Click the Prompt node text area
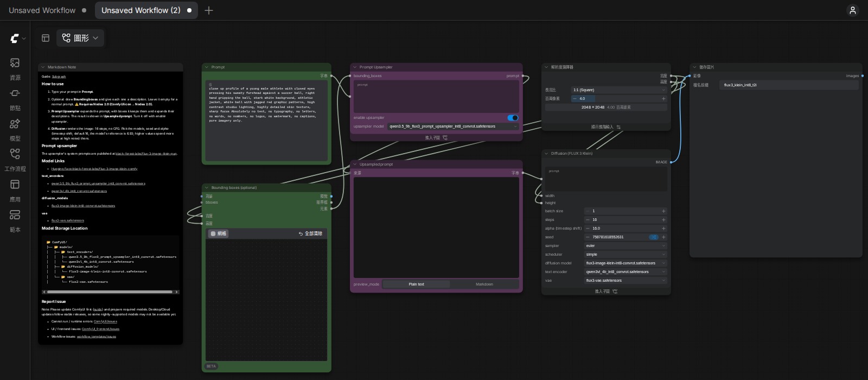Image resolution: width=868 pixels, height=380 pixels. pyautogui.click(x=267, y=121)
